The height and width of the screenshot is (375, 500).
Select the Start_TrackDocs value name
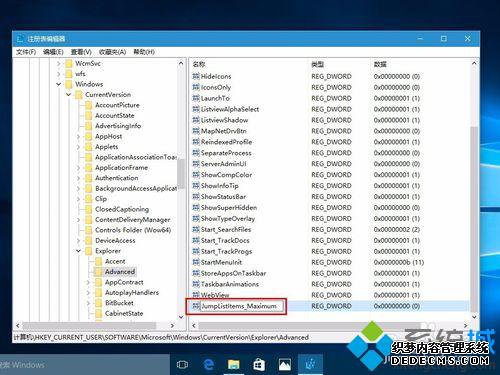click(225, 240)
